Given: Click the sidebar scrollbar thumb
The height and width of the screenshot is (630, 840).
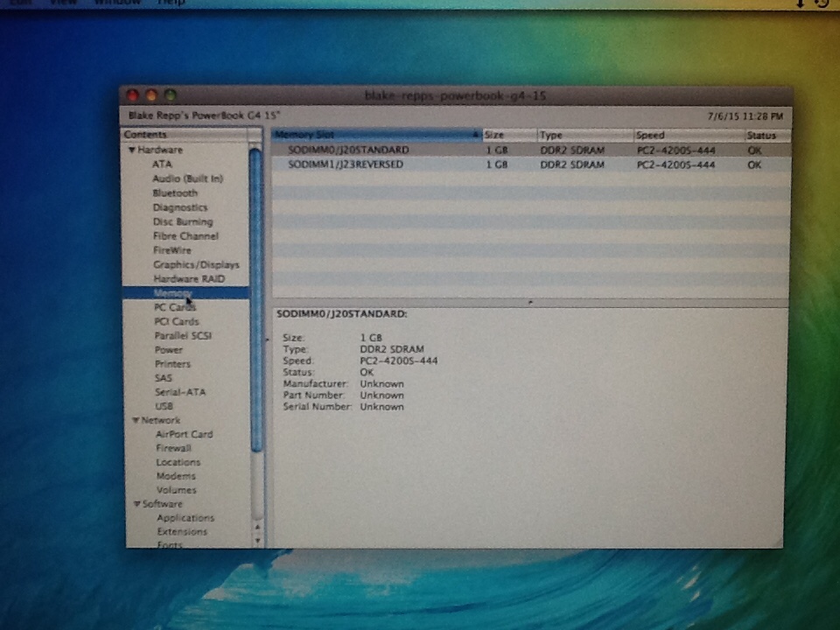Looking at the screenshot, I should 255,300.
